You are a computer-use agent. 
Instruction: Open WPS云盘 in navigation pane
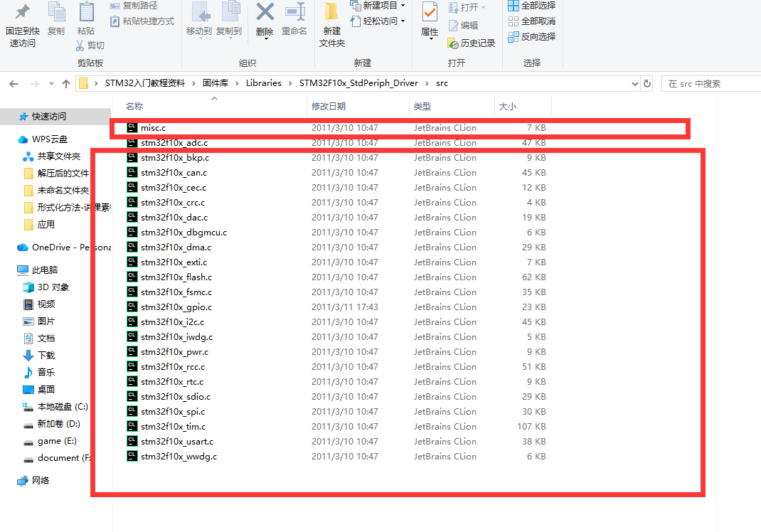coord(50,139)
